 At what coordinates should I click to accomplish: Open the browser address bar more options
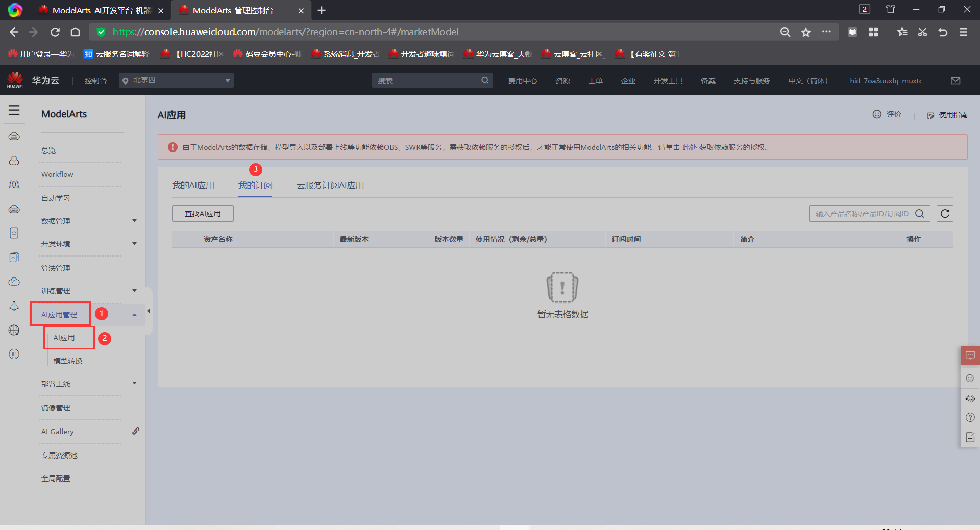(x=826, y=32)
